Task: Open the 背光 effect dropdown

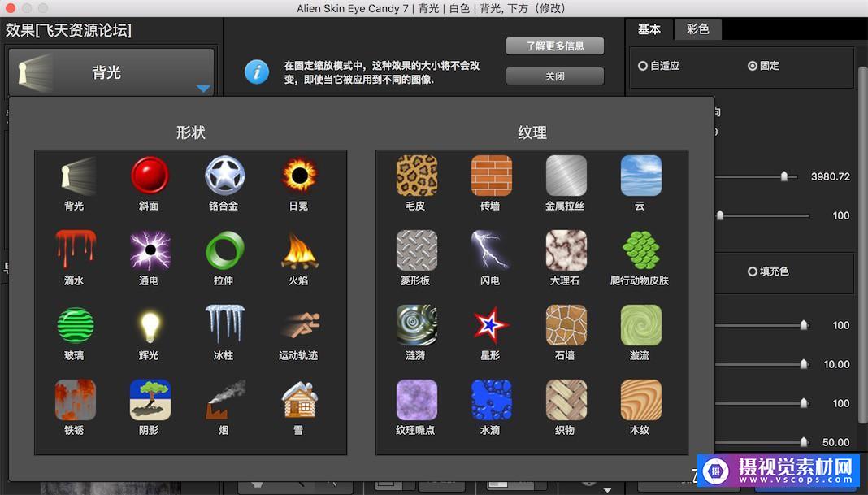Action: pyautogui.click(x=111, y=72)
